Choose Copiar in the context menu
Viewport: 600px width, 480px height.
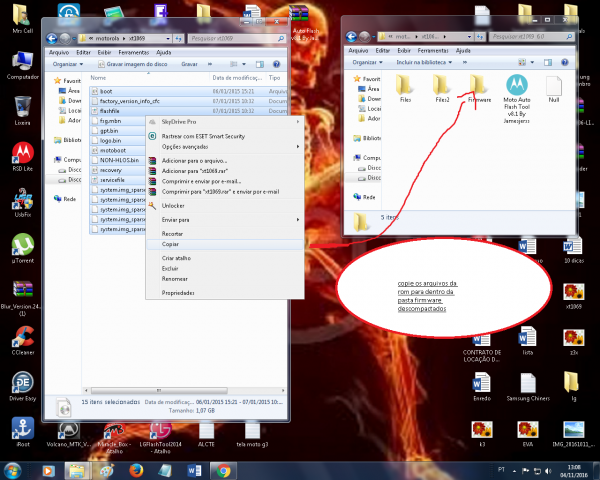[158, 243]
